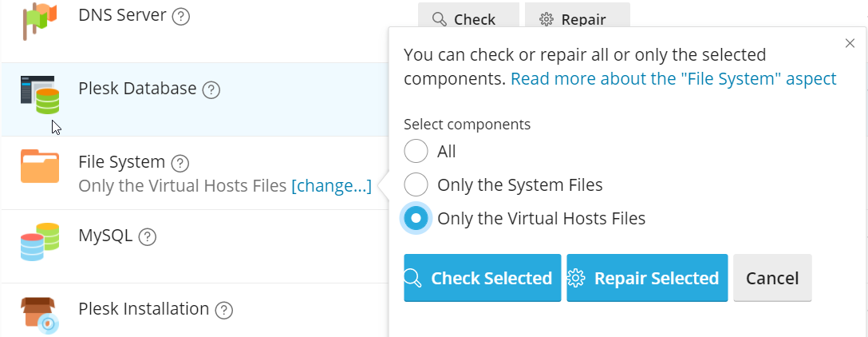Open help for Plesk Installation
Image resolution: width=868 pixels, height=337 pixels.
pos(223,310)
